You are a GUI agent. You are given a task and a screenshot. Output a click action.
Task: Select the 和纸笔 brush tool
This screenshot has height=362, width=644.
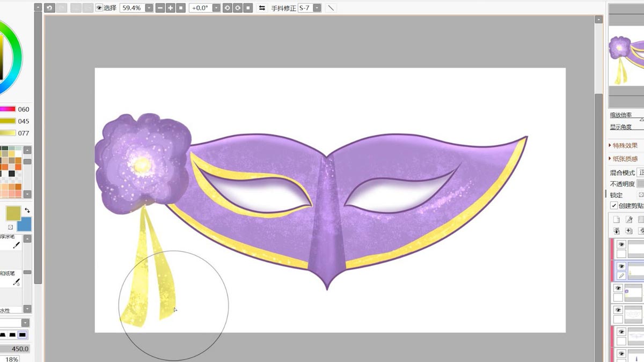pos(11,278)
